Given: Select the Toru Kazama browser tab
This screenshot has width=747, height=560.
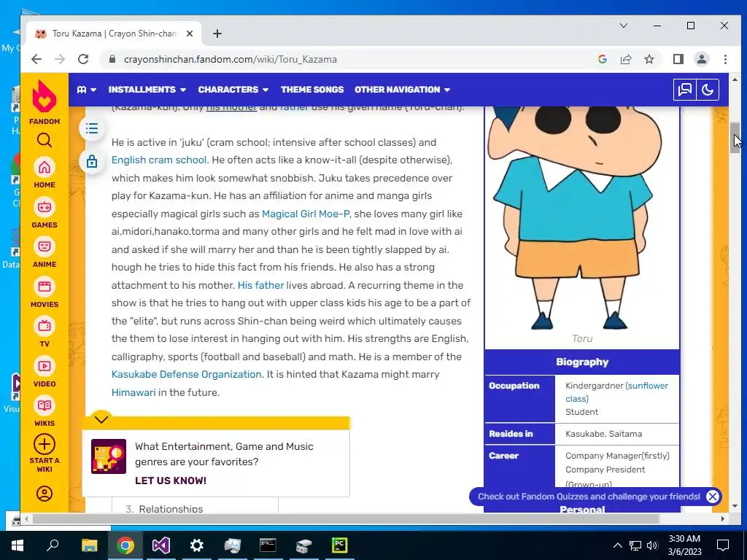Looking at the screenshot, I should click(x=113, y=34).
